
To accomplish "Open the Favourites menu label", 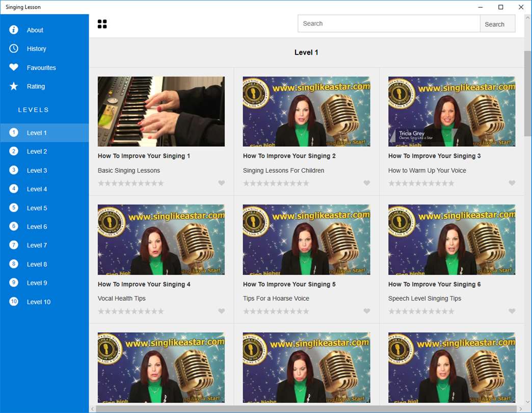I will point(41,68).
